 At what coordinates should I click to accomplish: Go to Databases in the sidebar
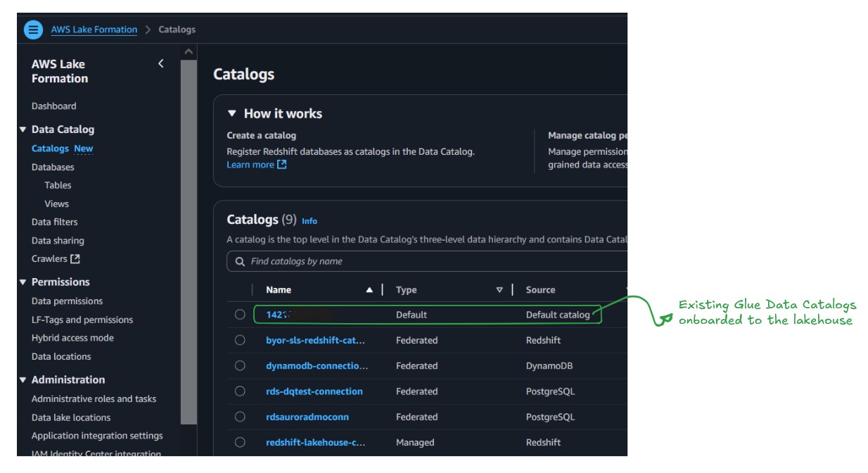point(53,167)
